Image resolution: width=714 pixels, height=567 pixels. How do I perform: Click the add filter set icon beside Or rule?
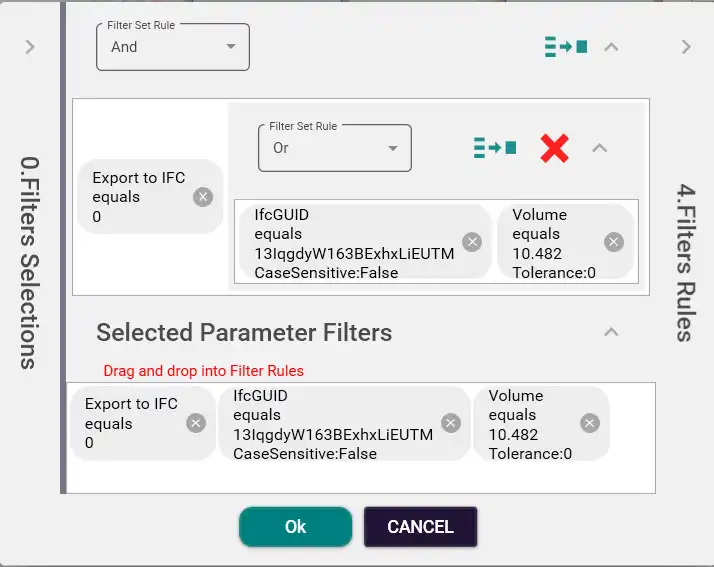pyautogui.click(x=495, y=148)
